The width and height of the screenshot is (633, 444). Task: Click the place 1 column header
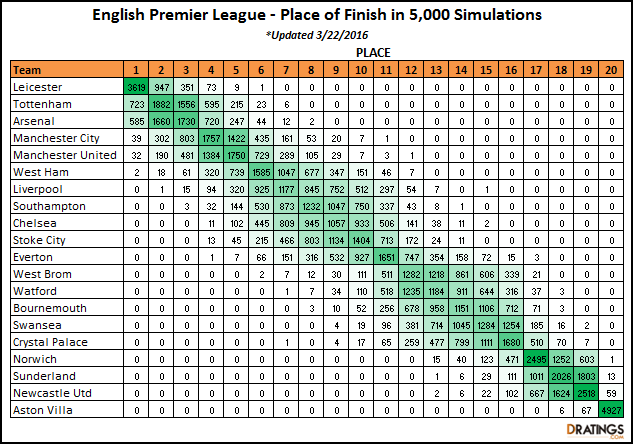pyautogui.click(x=136, y=70)
